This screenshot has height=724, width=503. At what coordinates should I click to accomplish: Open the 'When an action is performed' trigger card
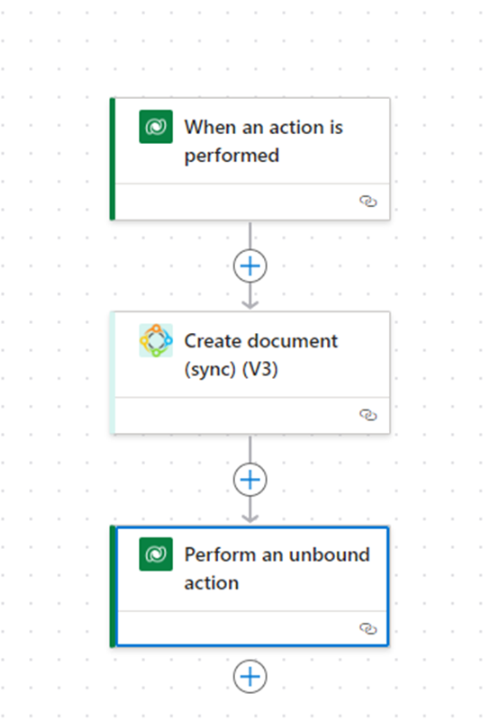coord(250,159)
